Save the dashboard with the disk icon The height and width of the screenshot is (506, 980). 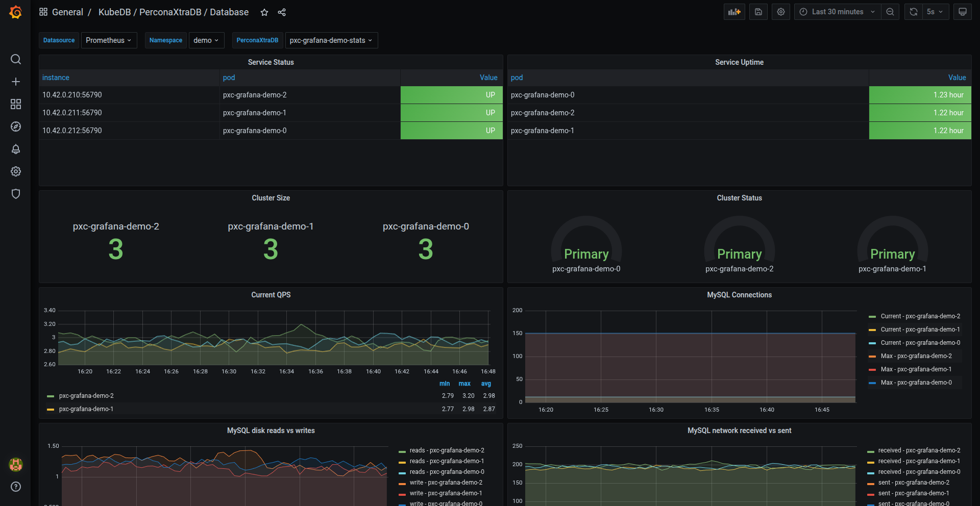[758, 12]
